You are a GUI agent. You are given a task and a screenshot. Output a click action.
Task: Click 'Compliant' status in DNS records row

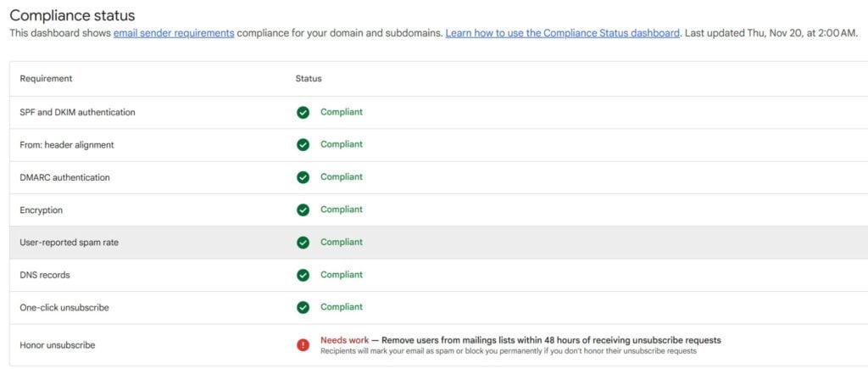(x=342, y=275)
